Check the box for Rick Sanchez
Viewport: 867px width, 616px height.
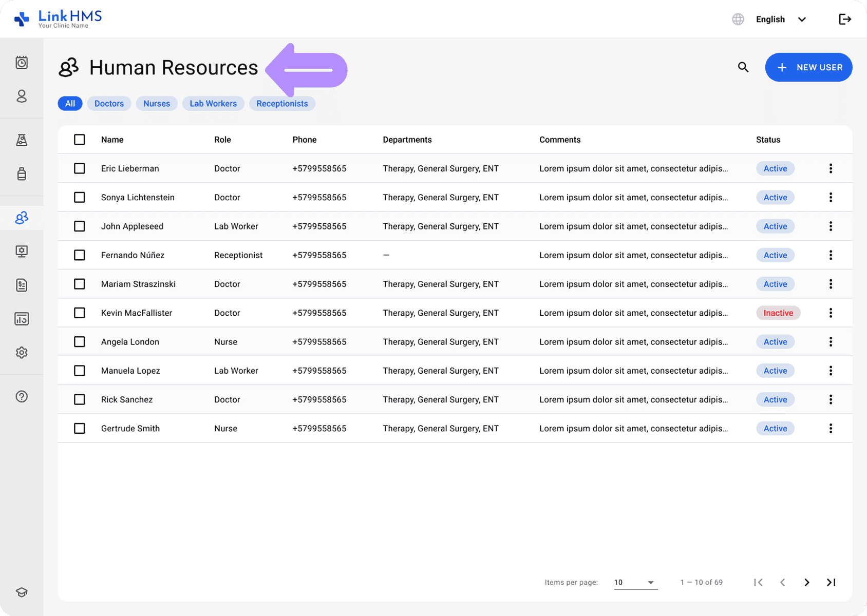click(80, 399)
